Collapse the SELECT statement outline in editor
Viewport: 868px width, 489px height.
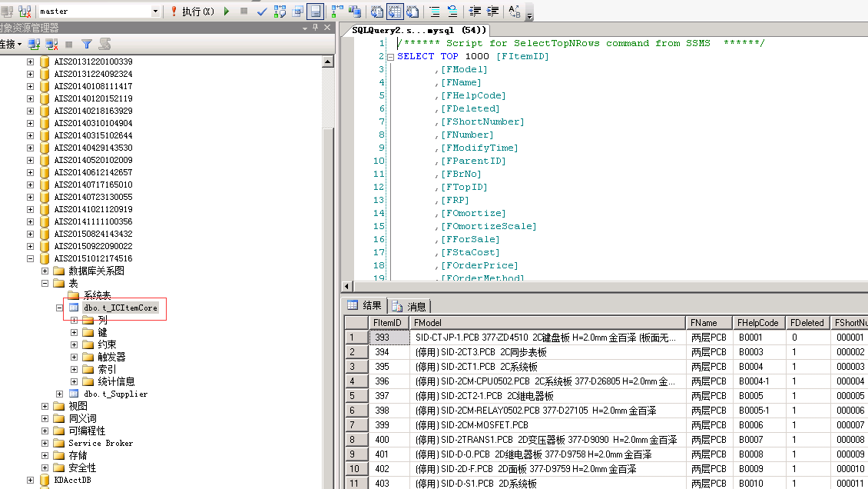(391, 56)
